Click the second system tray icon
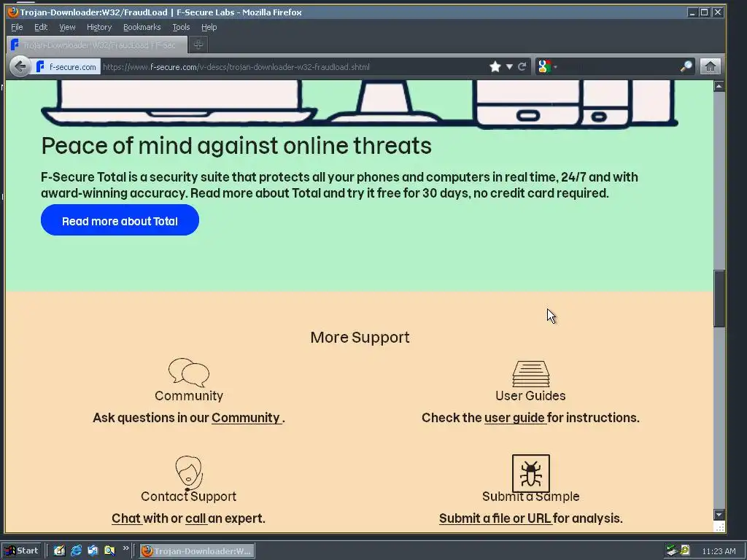 coord(685,551)
